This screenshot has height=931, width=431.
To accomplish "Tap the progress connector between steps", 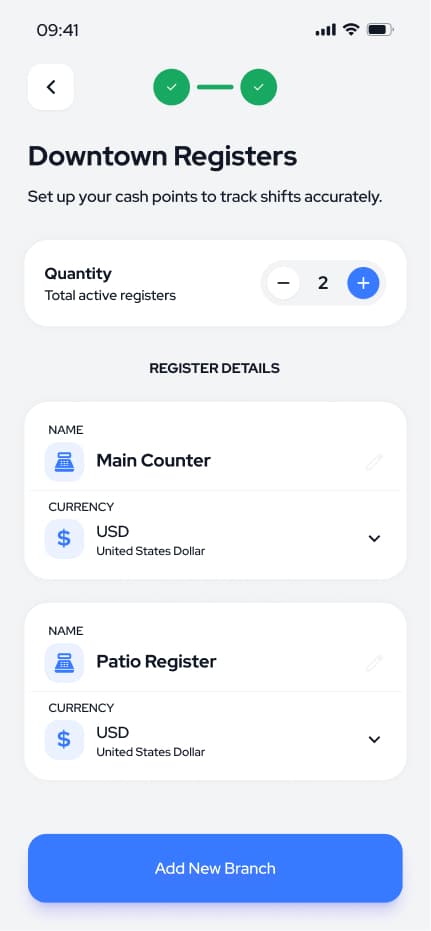I will tap(215, 87).
